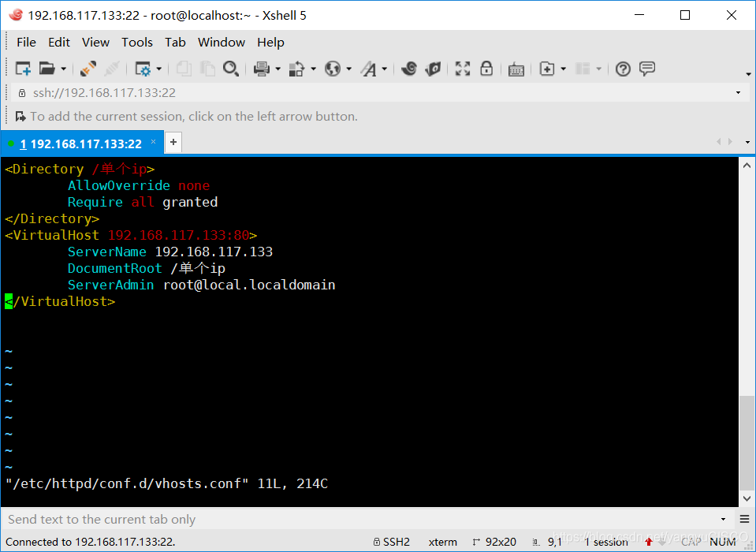Click the DocumentRoot line in terminal
Screen dimensions: 756x552
[147, 268]
